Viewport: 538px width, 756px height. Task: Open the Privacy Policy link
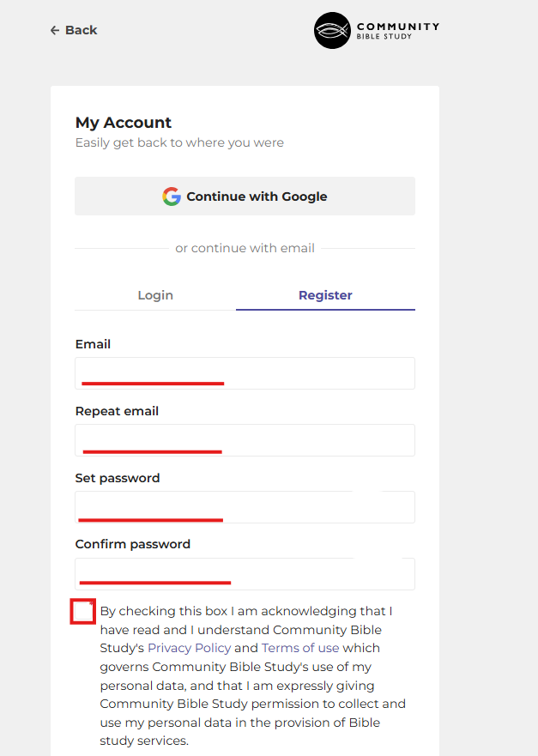[x=189, y=648]
